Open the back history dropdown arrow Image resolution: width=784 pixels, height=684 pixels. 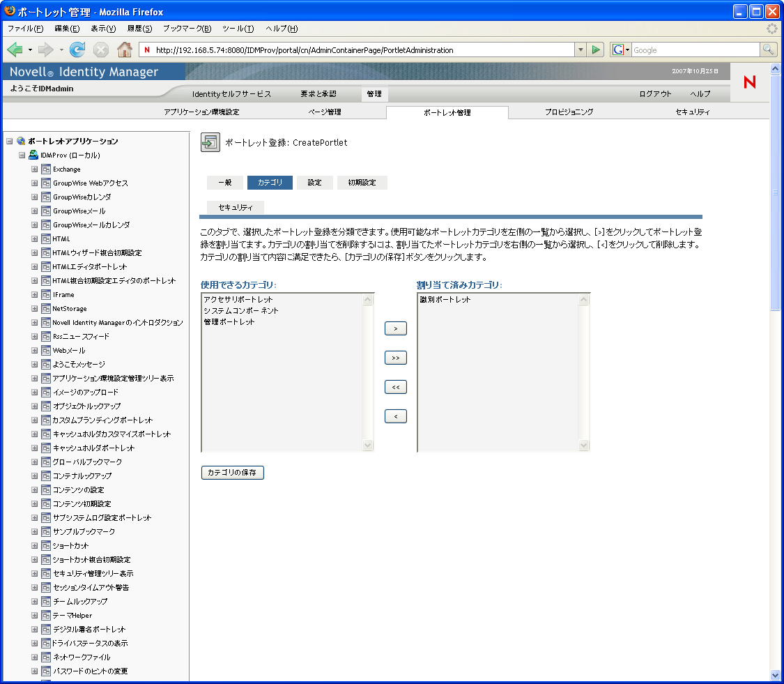point(30,50)
